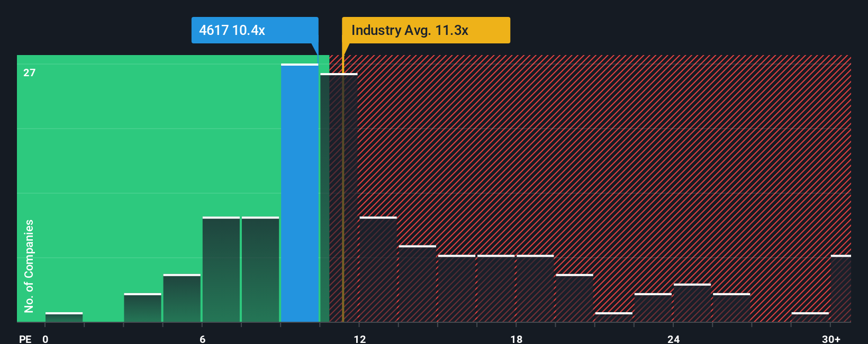Click the axis value 27
868x344 pixels.
[x=30, y=73]
